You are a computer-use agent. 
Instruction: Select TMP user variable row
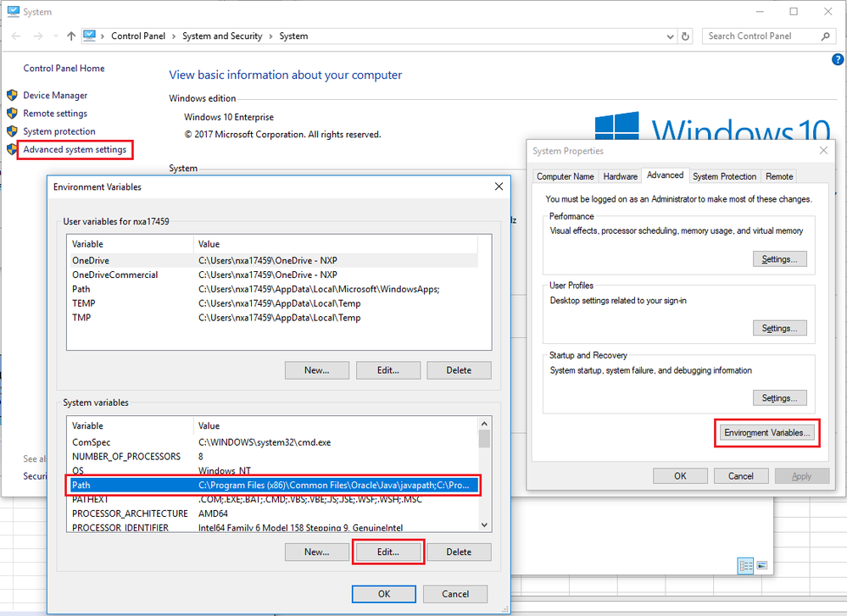coord(274,318)
